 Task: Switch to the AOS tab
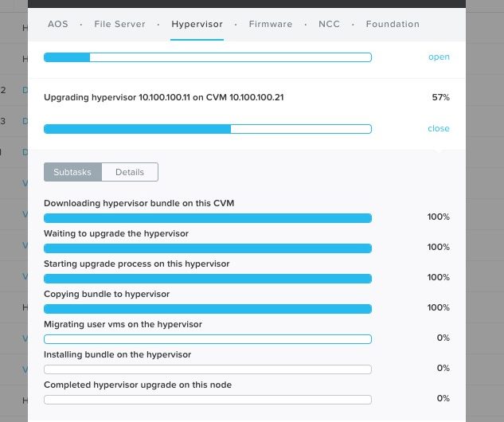tap(58, 24)
